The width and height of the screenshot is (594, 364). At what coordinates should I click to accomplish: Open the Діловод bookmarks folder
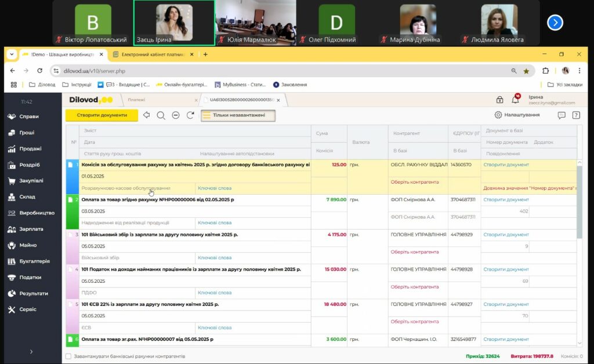[42, 85]
